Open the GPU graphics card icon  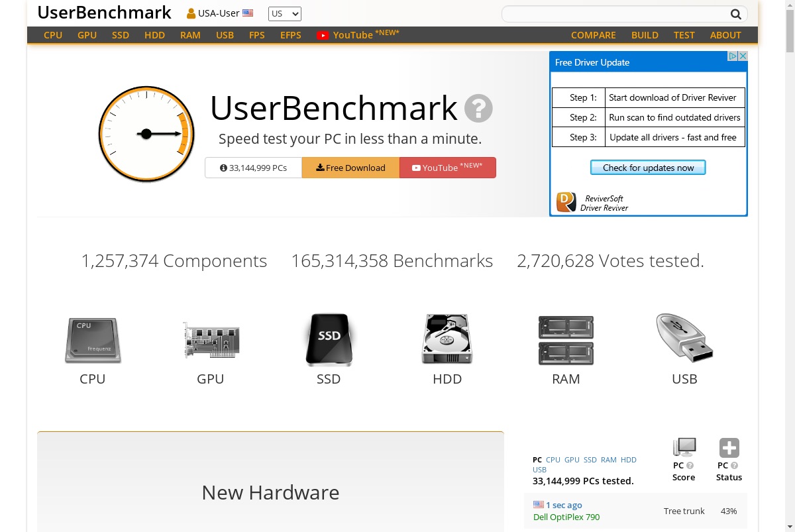click(x=211, y=341)
